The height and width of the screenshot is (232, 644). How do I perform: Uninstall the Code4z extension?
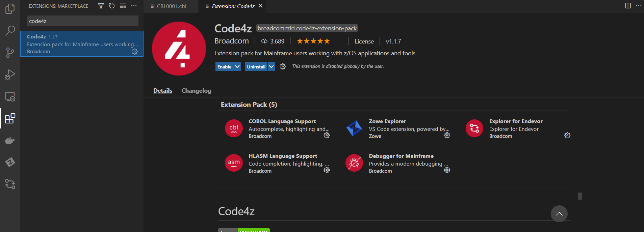point(256,67)
